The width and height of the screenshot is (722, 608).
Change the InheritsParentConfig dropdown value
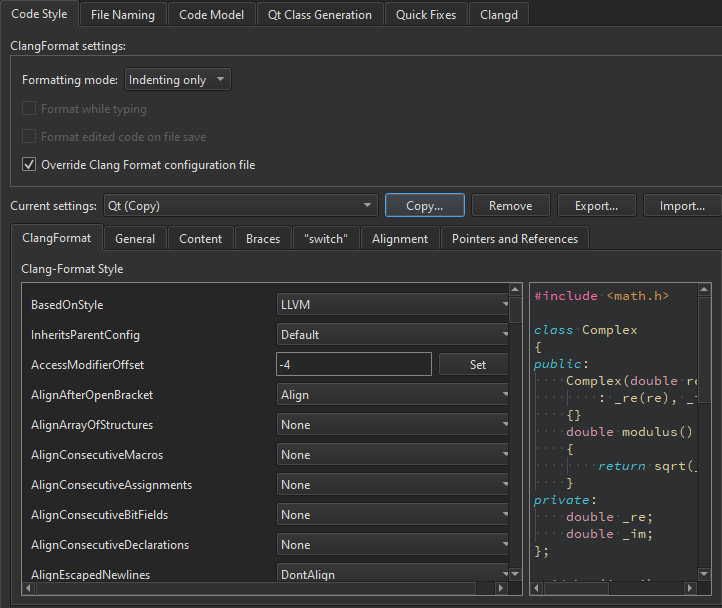coord(393,335)
